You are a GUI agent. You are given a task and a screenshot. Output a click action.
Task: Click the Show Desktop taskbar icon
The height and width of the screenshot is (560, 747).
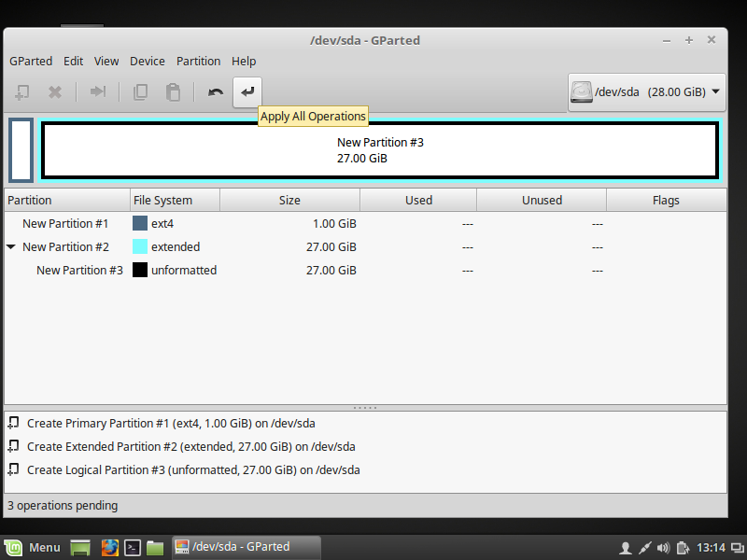[x=80, y=548]
